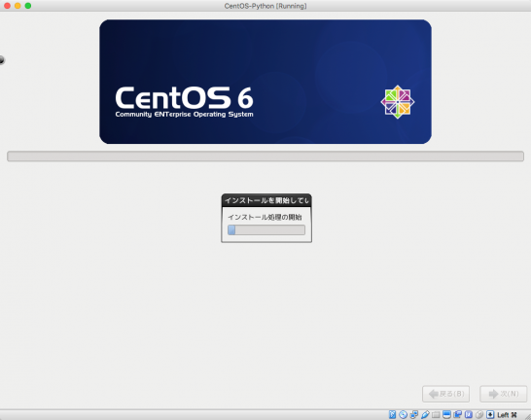The image size is (531, 420).
Task: Click the green zoom window button
Action: point(28,6)
